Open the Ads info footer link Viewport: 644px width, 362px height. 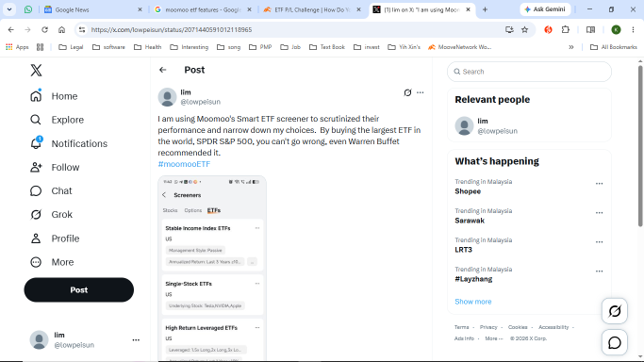[x=464, y=338]
